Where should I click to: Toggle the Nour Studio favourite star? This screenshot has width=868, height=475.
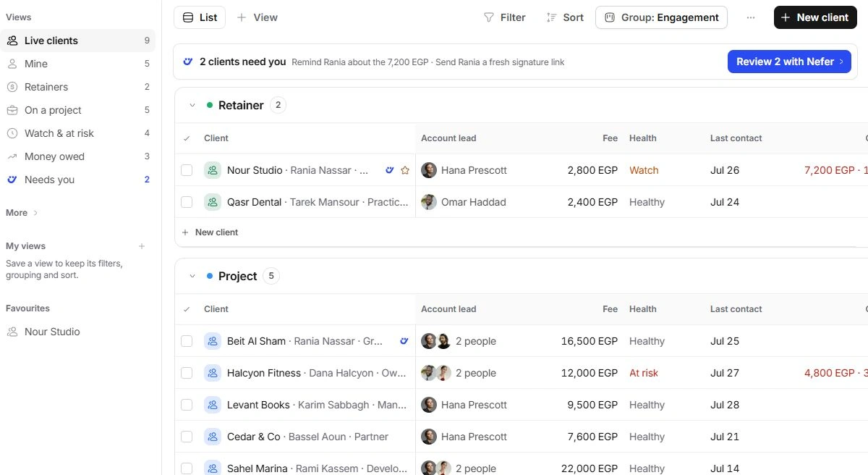(x=405, y=170)
